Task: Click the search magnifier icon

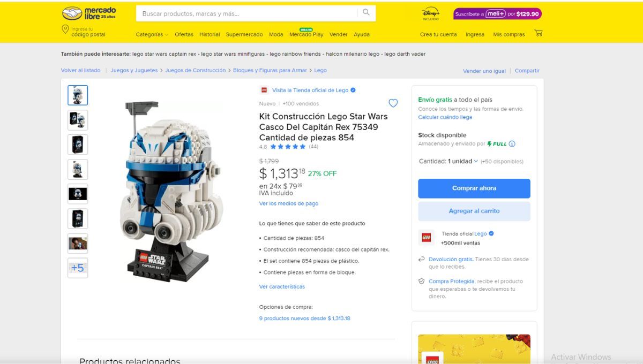Action: point(366,13)
